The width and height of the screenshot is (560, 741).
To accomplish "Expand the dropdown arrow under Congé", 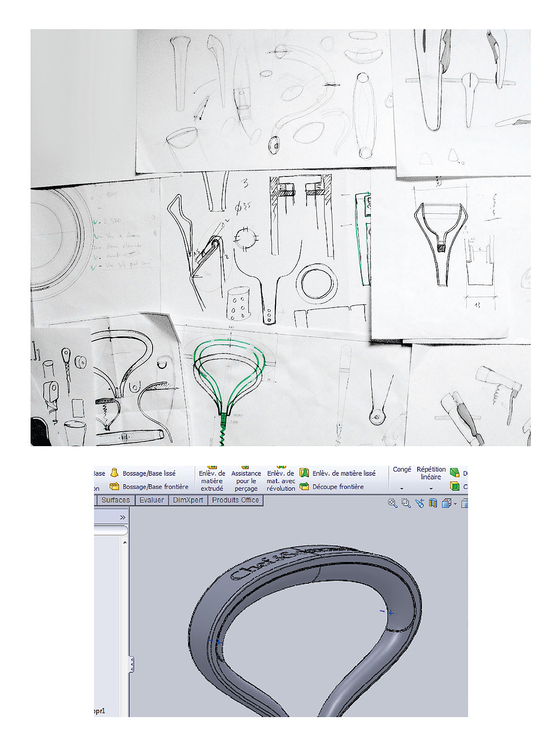I will tap(402, 488).
